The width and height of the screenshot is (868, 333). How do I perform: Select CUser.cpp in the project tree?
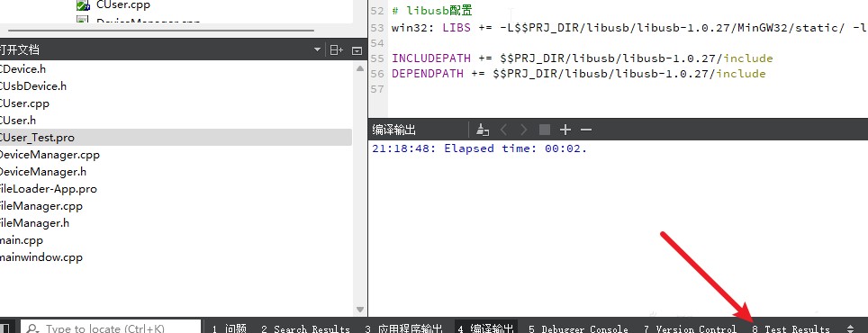click(122, 5)
